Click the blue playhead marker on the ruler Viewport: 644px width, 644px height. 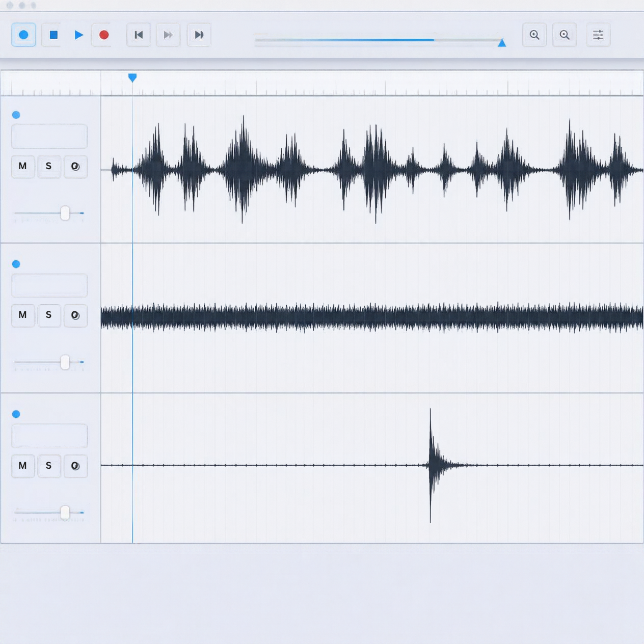pos(132,77)
